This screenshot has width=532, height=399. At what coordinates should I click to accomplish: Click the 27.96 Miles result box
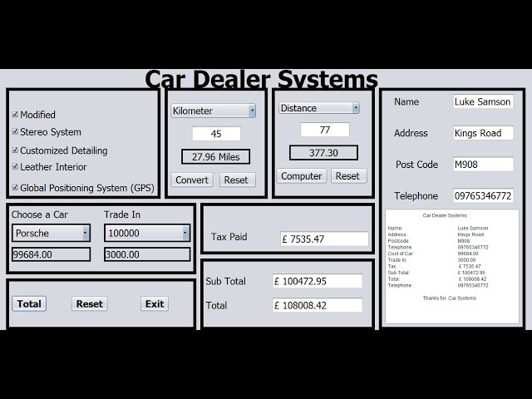[216, 157]
